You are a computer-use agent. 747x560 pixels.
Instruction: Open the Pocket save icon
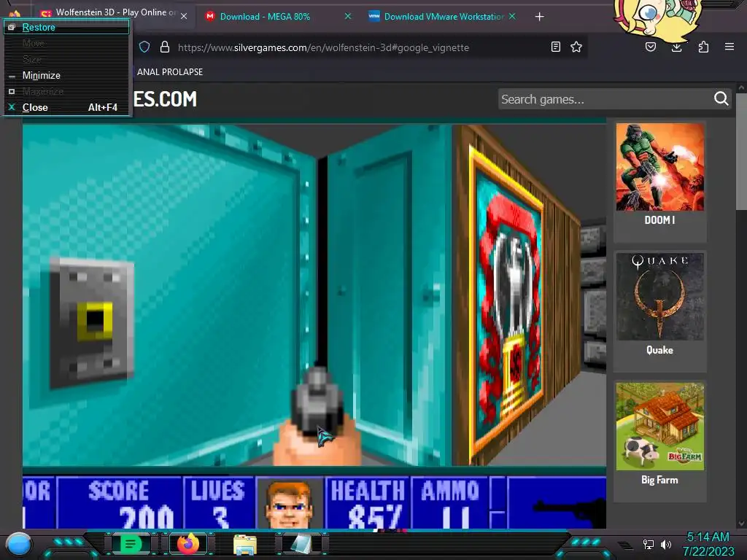tap(650, 47)
